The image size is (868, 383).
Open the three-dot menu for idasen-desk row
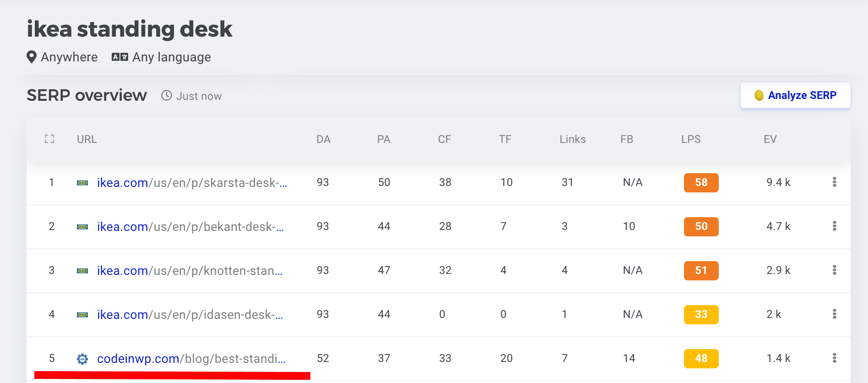(x=835, y=314)
